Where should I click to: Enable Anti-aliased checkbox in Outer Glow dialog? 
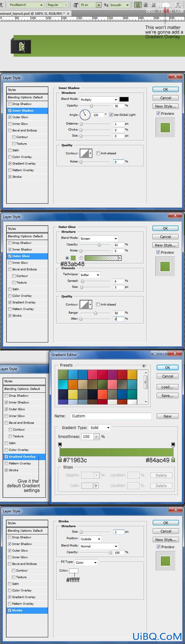tap(98, 305)
